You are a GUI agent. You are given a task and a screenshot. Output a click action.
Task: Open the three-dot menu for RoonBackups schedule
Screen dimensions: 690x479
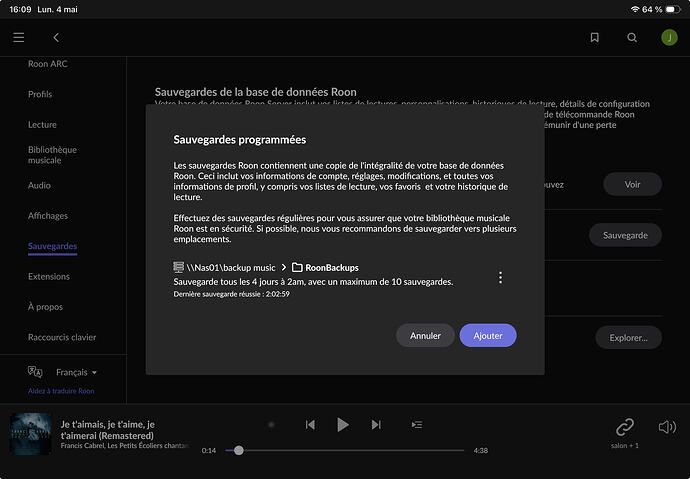pyautogui.click(x=500, y=277)
